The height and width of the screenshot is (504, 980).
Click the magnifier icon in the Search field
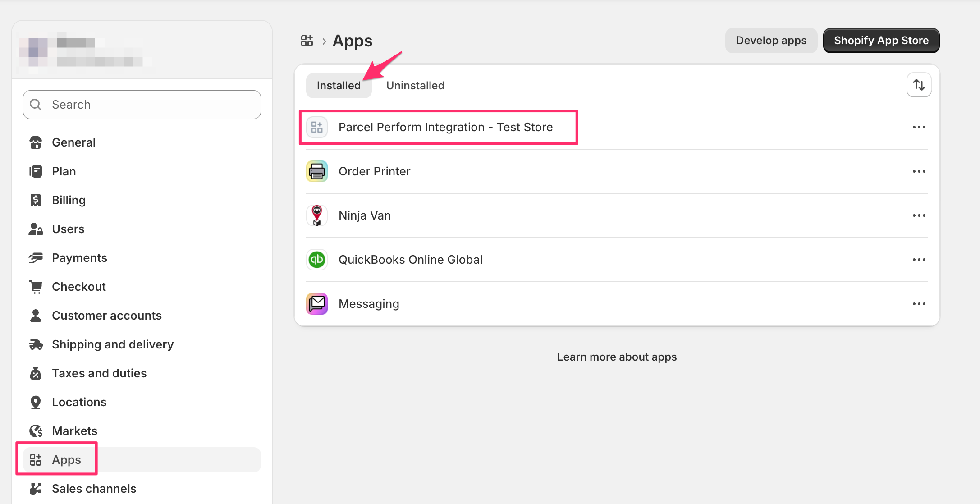click(36, 105)
